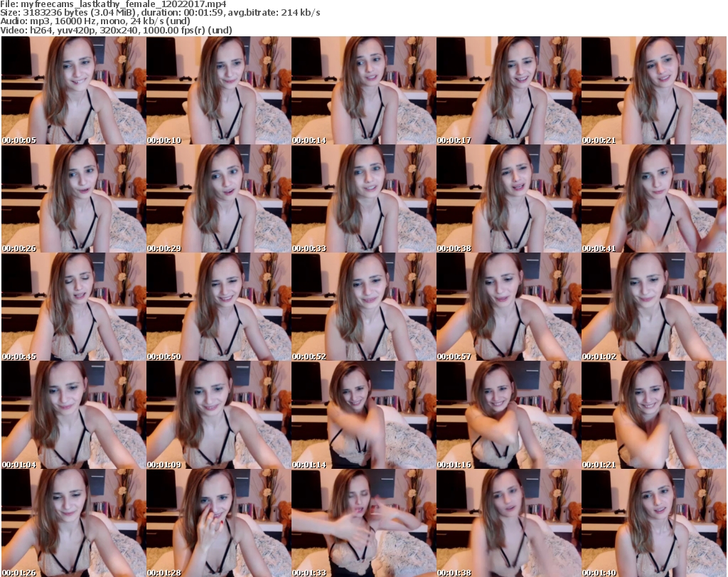728x577 pixels.
Task: Open the thumbnail timestamped 00:01:02
Action: pos(654,307)
